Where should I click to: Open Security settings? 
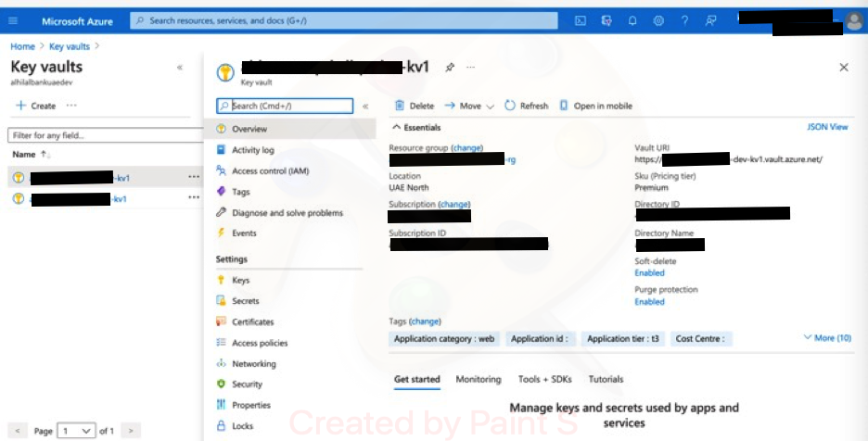click(x=247, y=384)
